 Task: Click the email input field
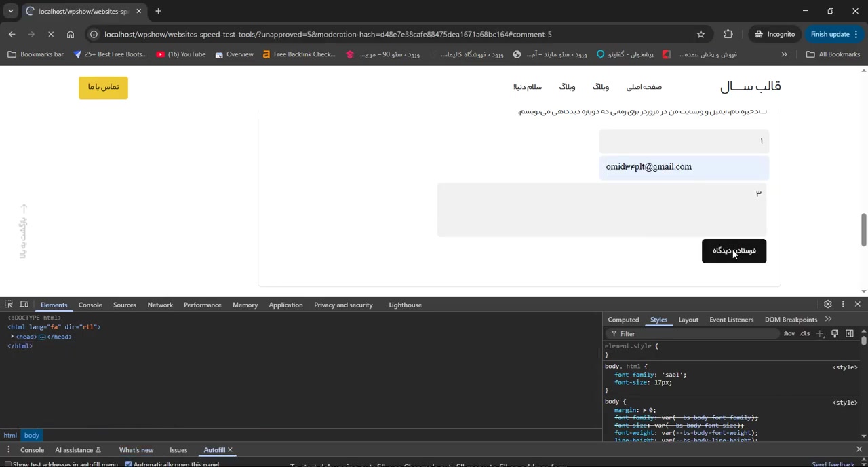[x=684, y=167]
